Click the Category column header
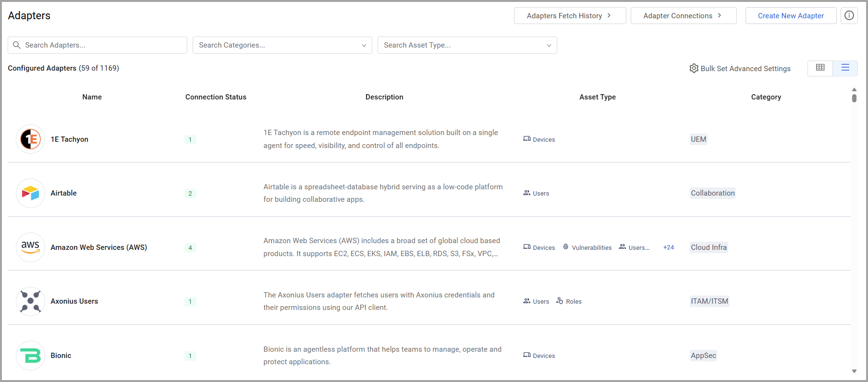This screenshot has width=868, height=382. (766, 97)
